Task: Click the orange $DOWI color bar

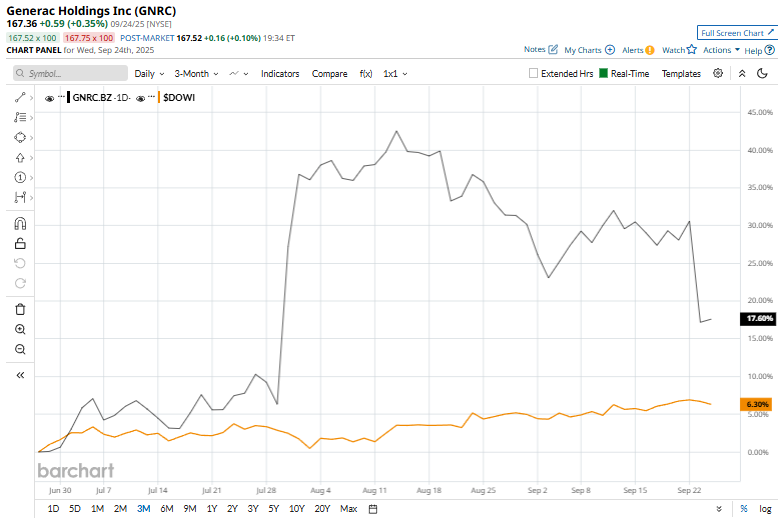Action: coord(159,97)
